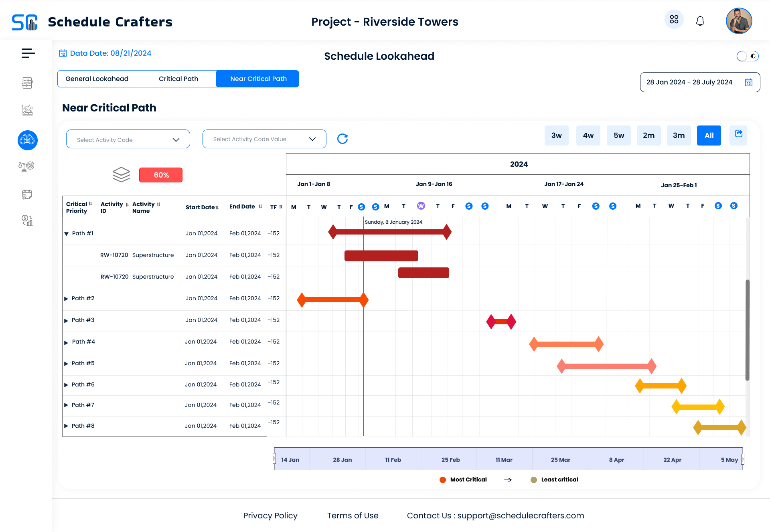Open the notifications bell
Screen dimensions: 770x532
click(700, 21)
